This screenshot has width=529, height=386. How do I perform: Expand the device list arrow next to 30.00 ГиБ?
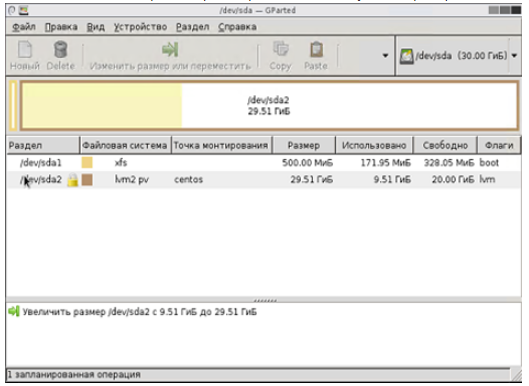point(514,56)
